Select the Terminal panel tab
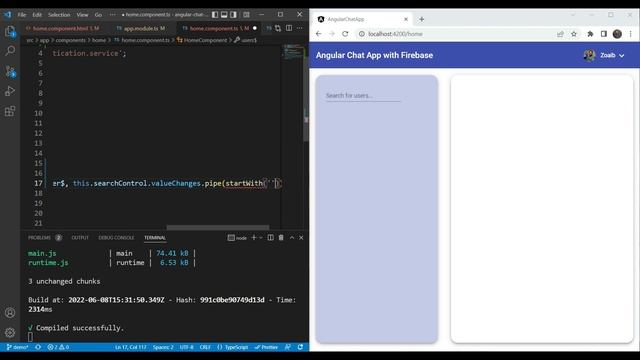The height and width of the screenshot is (360, 640). tap(155, 238)
